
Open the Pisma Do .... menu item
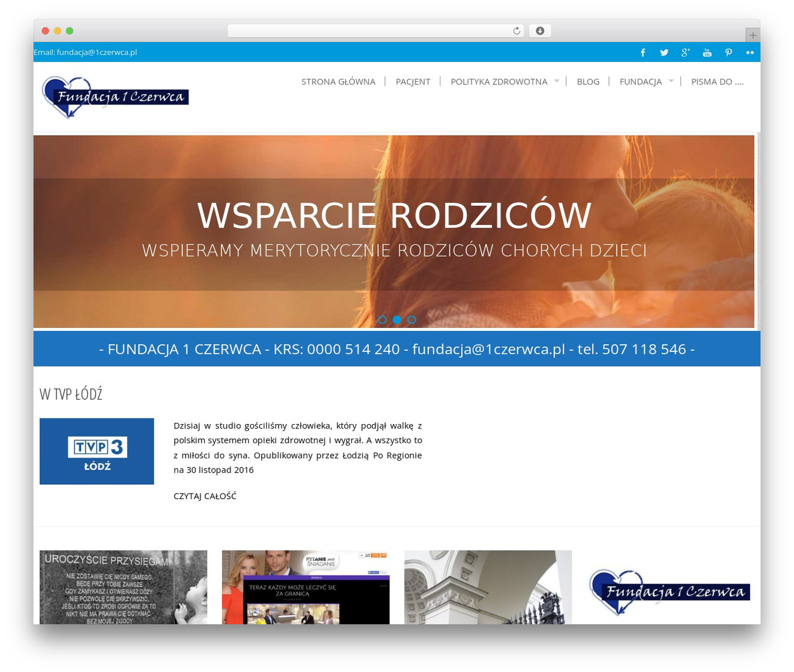pos(717,82)
